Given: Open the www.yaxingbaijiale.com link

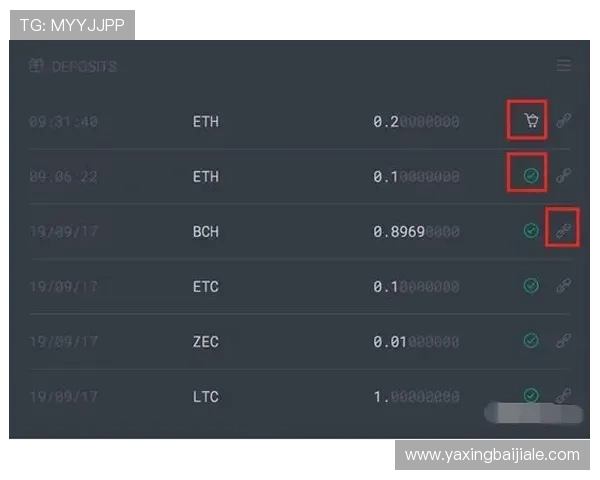Looking at the screenshot, I should [x=492, y=455].
